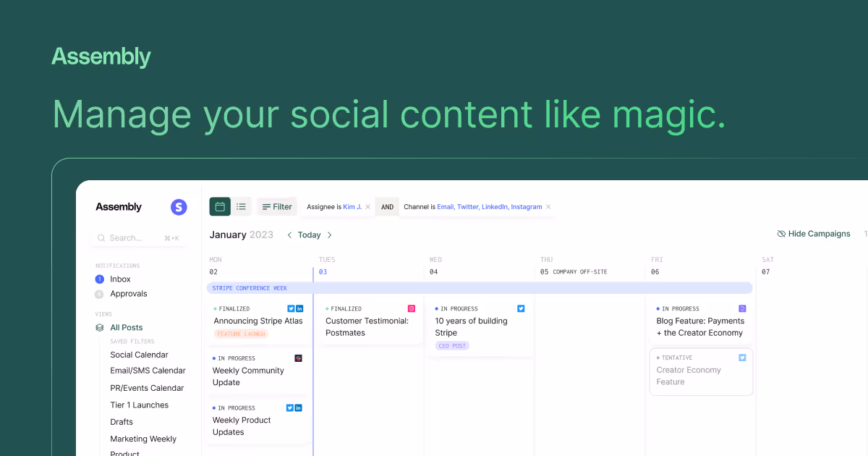Select the MON 02 day header
This screenshot has width=868, height=456.
tap(215, 266)
